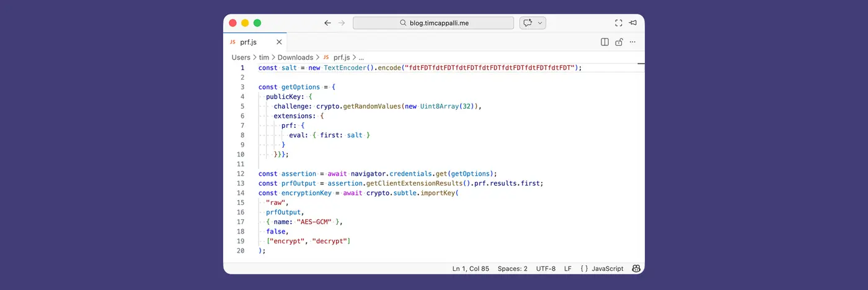This screenshot has height=290, width=868.
Task: Click the Ln 1, Col 85 position indicator
Action: 471,268
